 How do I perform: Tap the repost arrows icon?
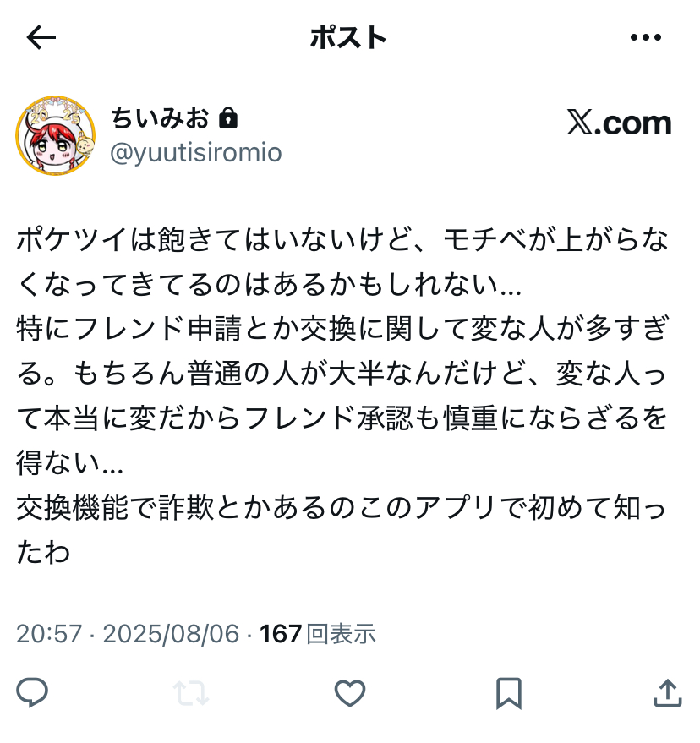tap(191, 693)
